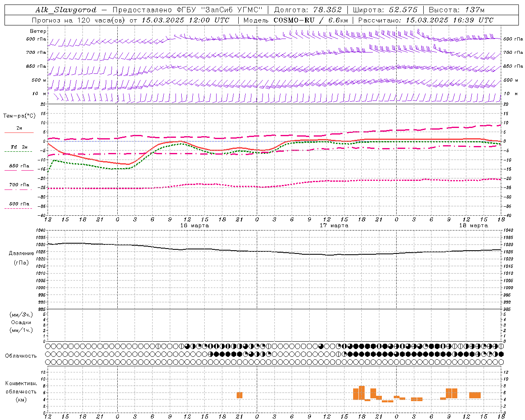
Task: Click the '(гПа)' pressure unit label
Action: [x=21, y=263]
